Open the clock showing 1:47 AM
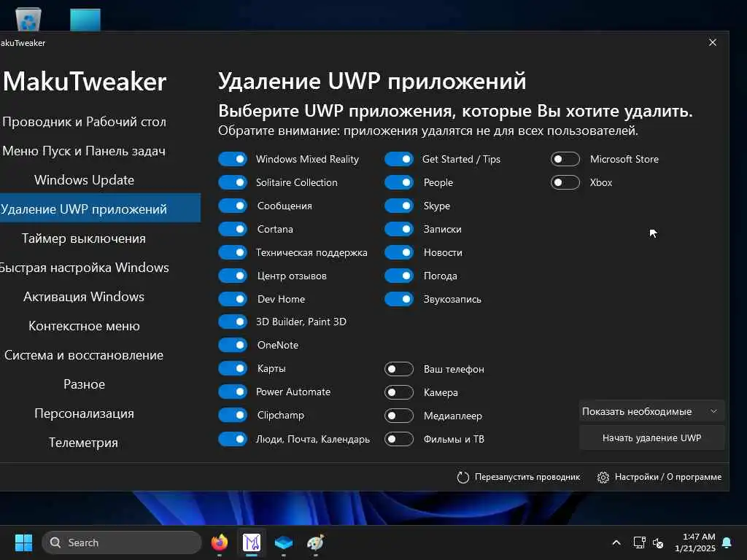Screen dimensions: 747x560 695,542
